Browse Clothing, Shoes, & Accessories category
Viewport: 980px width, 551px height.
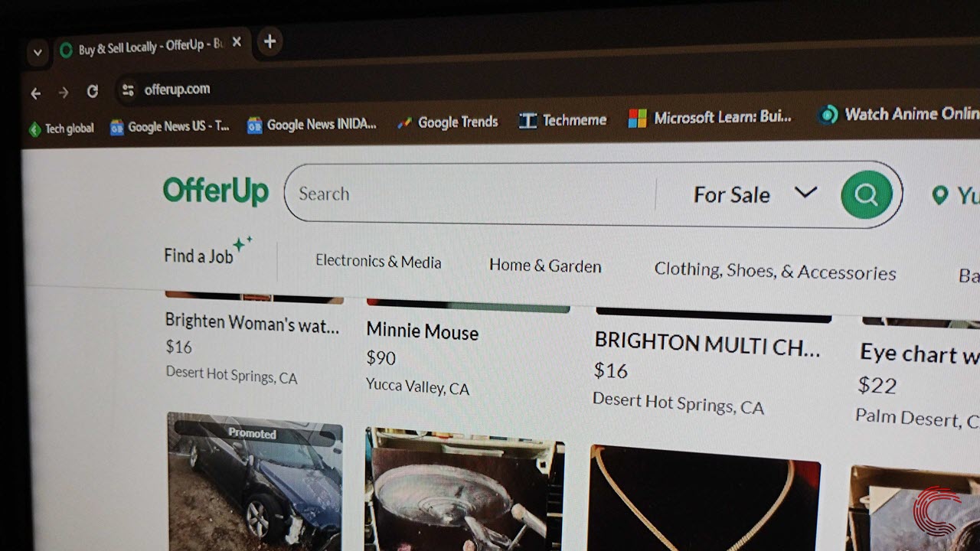pyautogui.click(x=775, y=271)
